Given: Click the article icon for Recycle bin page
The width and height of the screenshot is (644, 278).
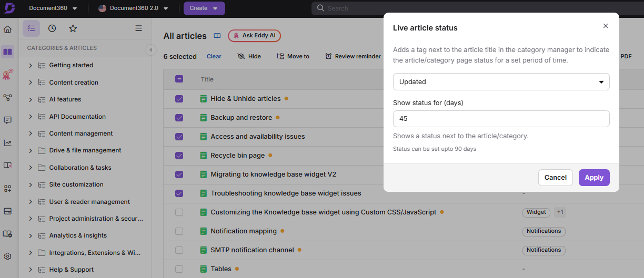Looking at the screenshot, I should click(x=204, y=156).
